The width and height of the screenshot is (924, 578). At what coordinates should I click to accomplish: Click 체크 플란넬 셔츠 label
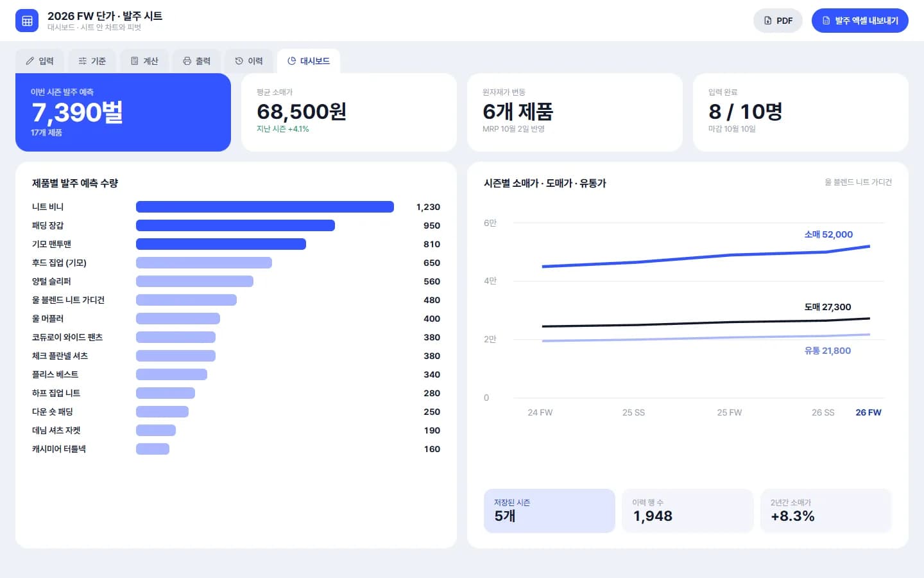tap(60, 356)
